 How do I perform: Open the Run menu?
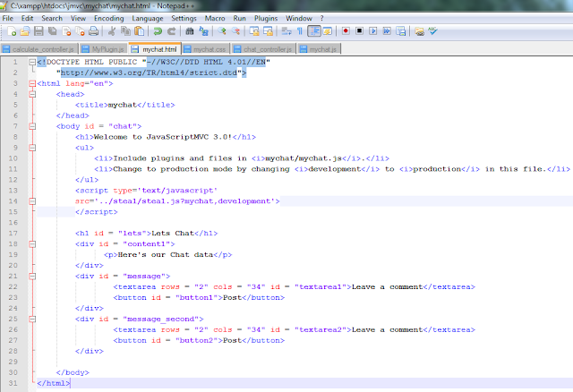[x=240, y=18]
